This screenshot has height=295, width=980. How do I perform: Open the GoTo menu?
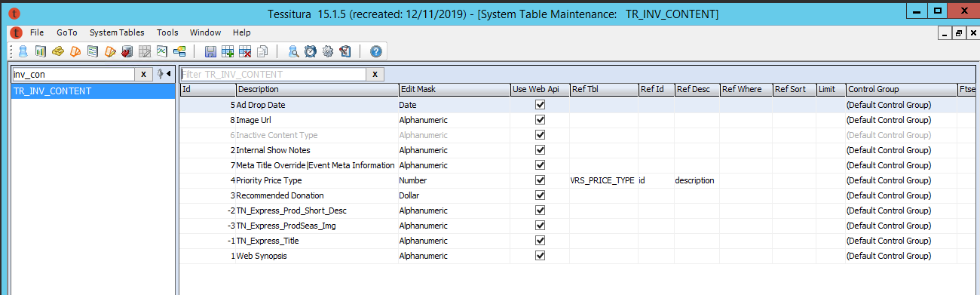(67, 33)
